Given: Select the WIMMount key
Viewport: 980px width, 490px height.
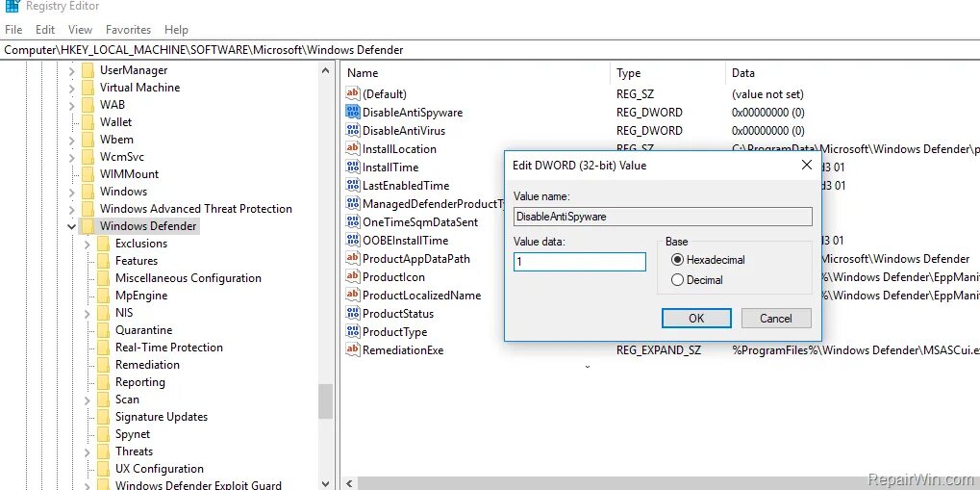Looking at the screenshot, I should tap(129, 174).
